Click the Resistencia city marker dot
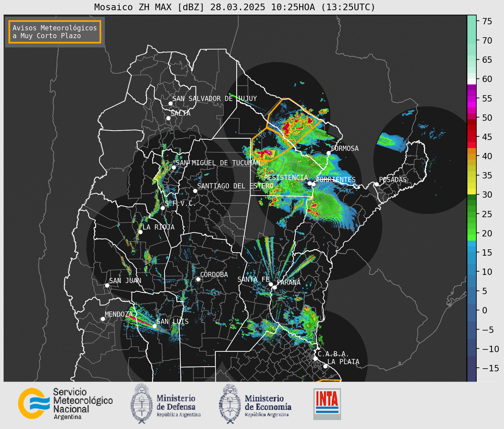The height and width of the screenshot is (429, 504). pyautogui.click(x=310, y=183)
